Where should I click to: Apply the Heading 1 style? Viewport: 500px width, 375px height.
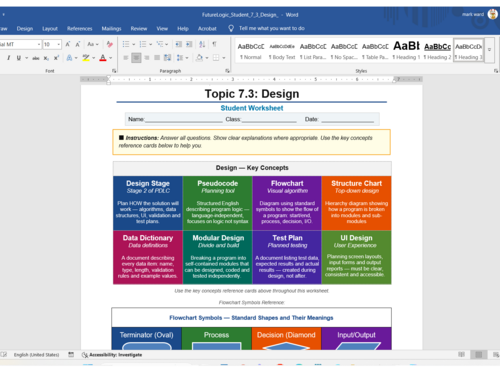click(406, 51)
